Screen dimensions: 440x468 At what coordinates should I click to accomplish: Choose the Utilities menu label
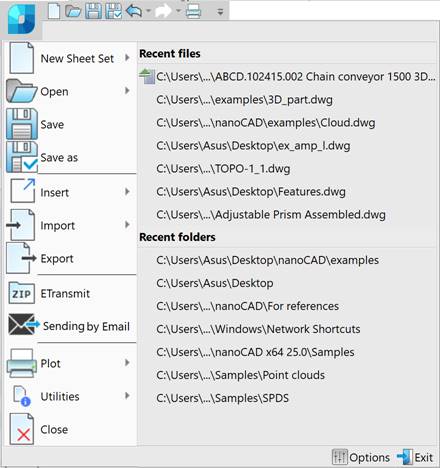pyautogui.click(x=60, y=396)
